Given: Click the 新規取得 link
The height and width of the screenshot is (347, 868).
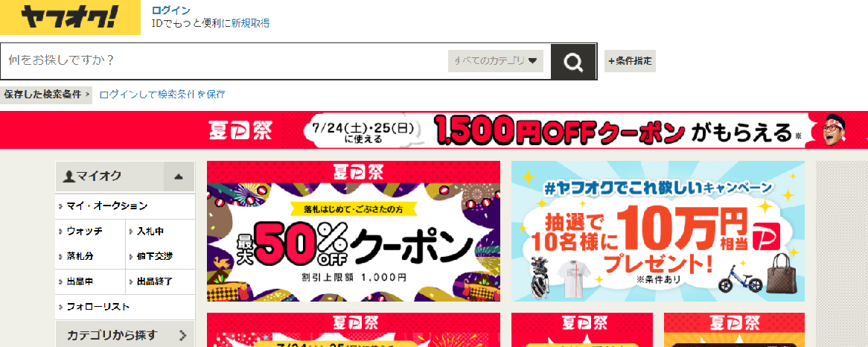Looking at the screenshot, I should [x=250, y=23].
